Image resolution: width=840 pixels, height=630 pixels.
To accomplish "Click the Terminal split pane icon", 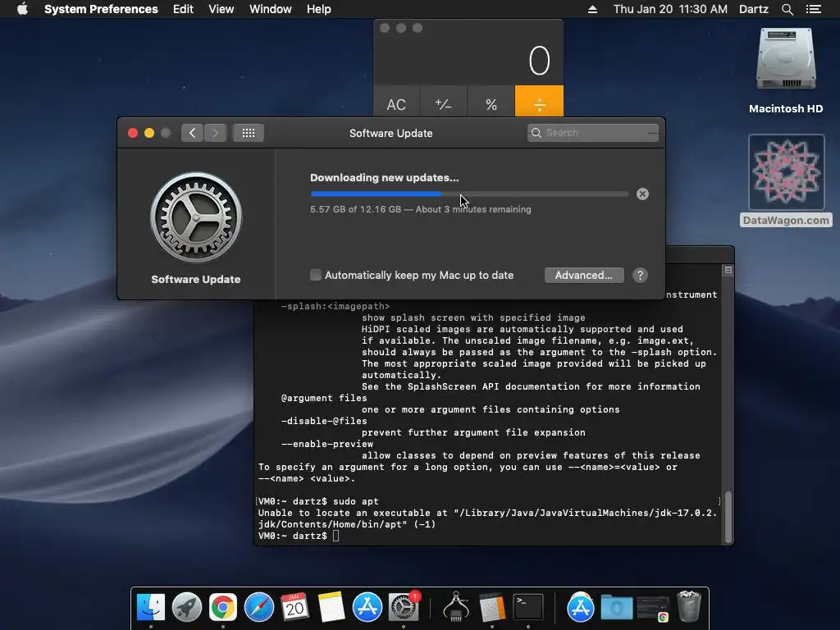I will point(728,271).
